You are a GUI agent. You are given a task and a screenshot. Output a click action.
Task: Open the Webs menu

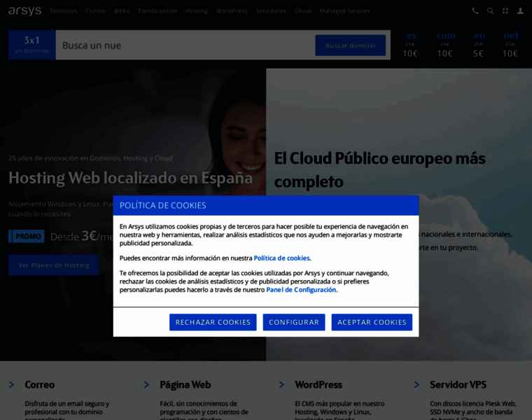point(122,11)
